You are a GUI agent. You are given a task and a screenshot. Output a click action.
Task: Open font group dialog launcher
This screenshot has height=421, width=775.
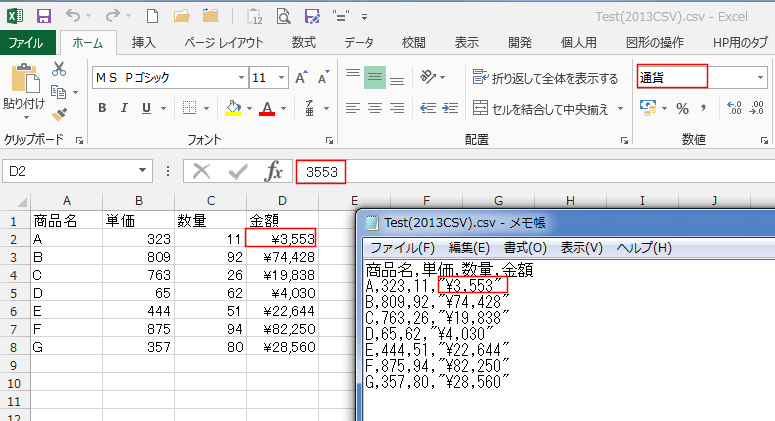(329, 141)
